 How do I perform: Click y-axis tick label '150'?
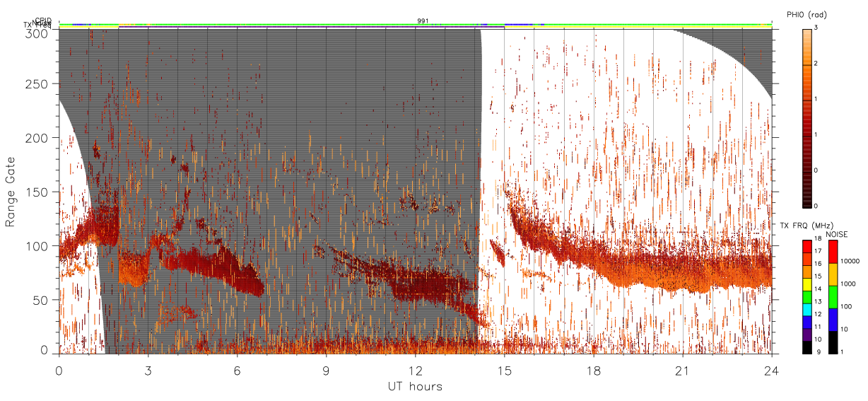(38, 192)
